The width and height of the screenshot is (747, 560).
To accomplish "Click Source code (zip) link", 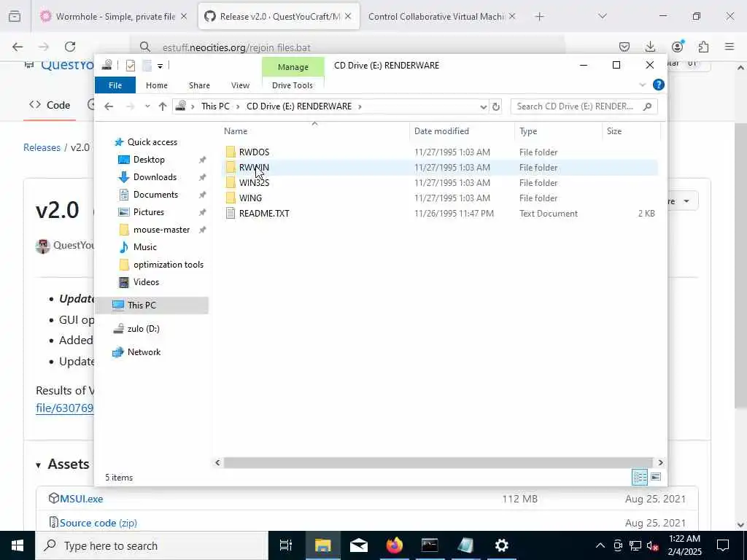I will click(x=98, y=523).
